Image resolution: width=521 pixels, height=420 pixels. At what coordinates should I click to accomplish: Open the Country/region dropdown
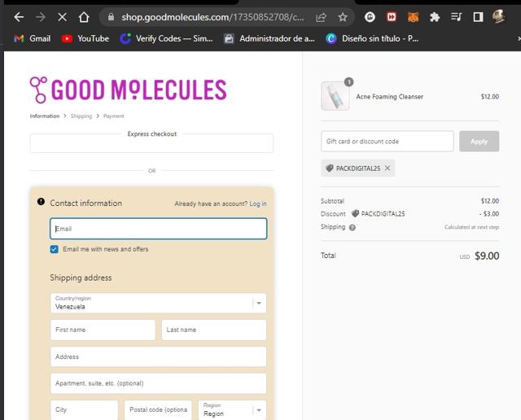(x=158, y=303)
